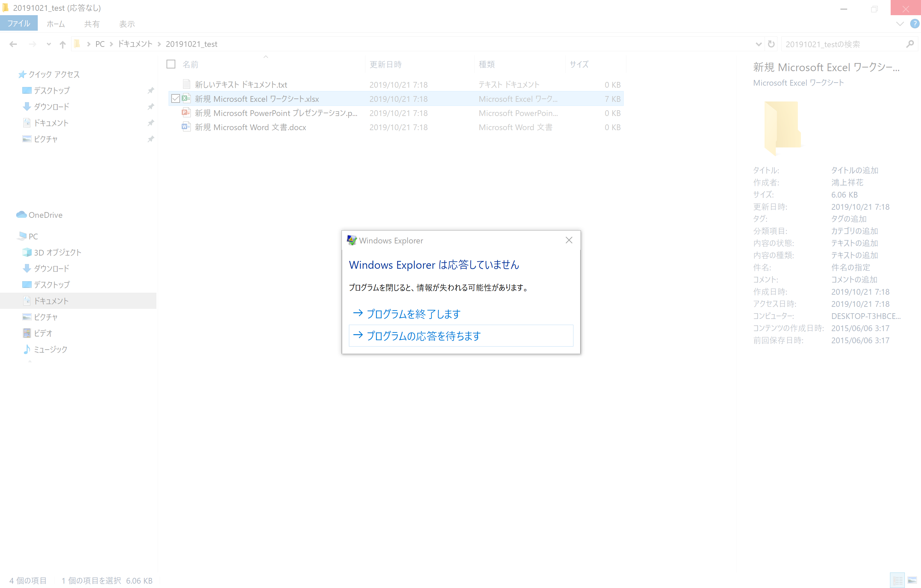The width and height of the screenshot is (921, 588).
Task: Select 新しいテキスト ドキュメント.txt file
Action: tap(241, 85)
